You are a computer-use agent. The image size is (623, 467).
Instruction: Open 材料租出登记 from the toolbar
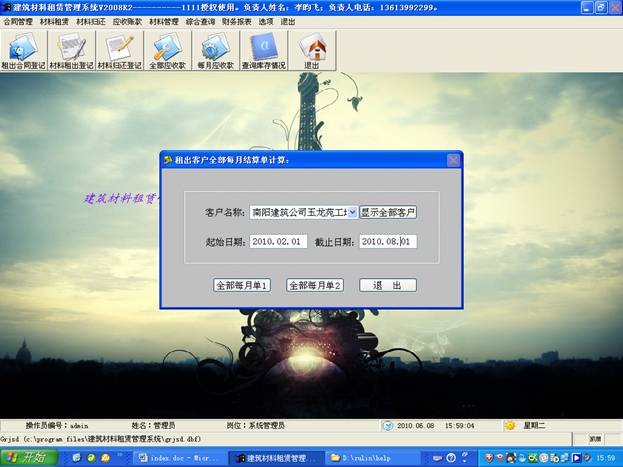[x=71, y=50]
